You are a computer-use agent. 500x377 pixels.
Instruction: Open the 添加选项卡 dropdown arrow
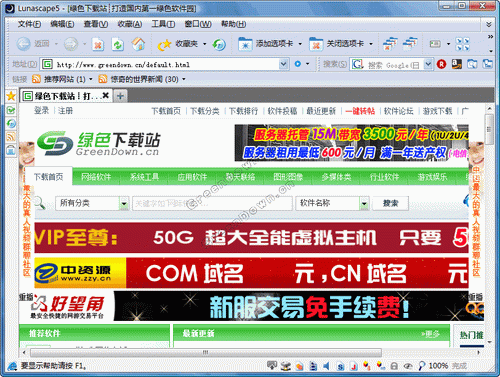coord(300,44)
